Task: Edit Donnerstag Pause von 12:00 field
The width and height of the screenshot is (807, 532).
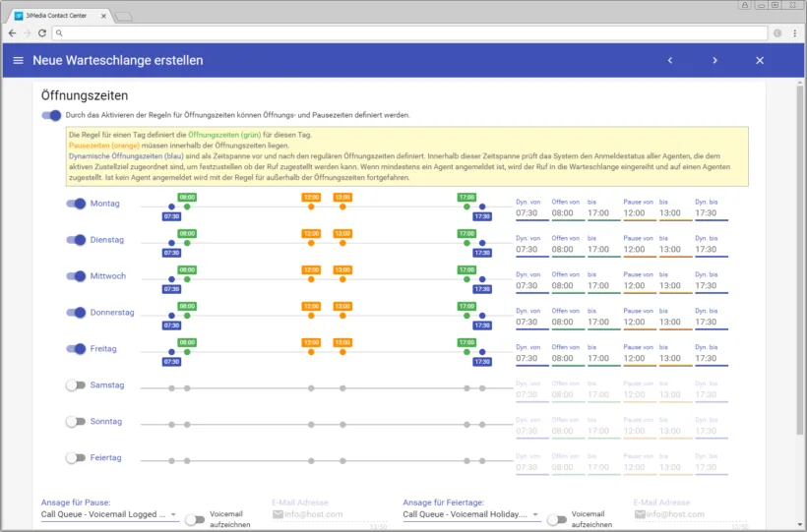Action: (640, 323)
